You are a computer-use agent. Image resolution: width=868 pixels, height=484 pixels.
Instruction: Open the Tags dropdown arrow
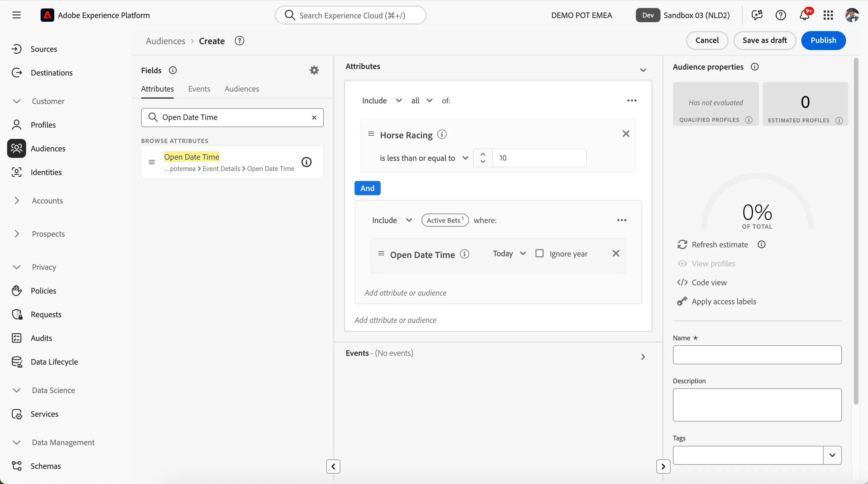tap(832, 455)
